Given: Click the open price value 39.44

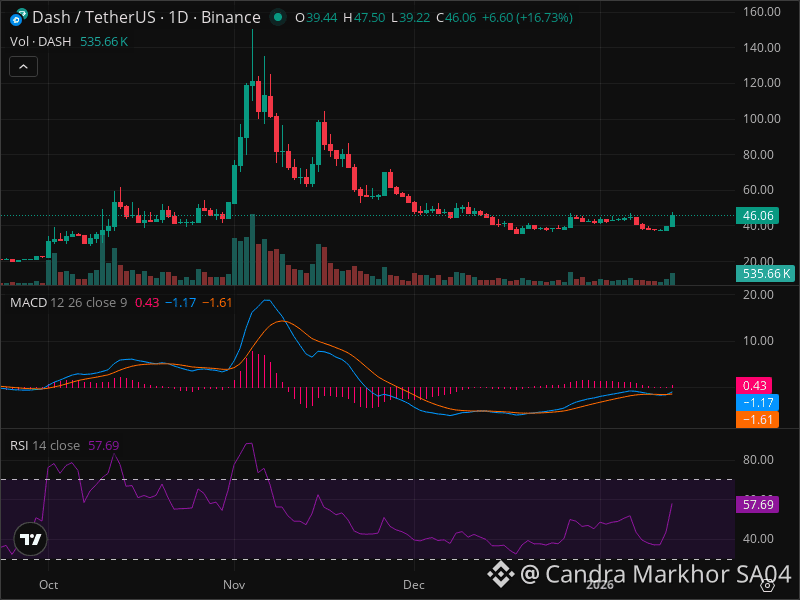Looking at the screenshot, I should (x=321, y=17).
